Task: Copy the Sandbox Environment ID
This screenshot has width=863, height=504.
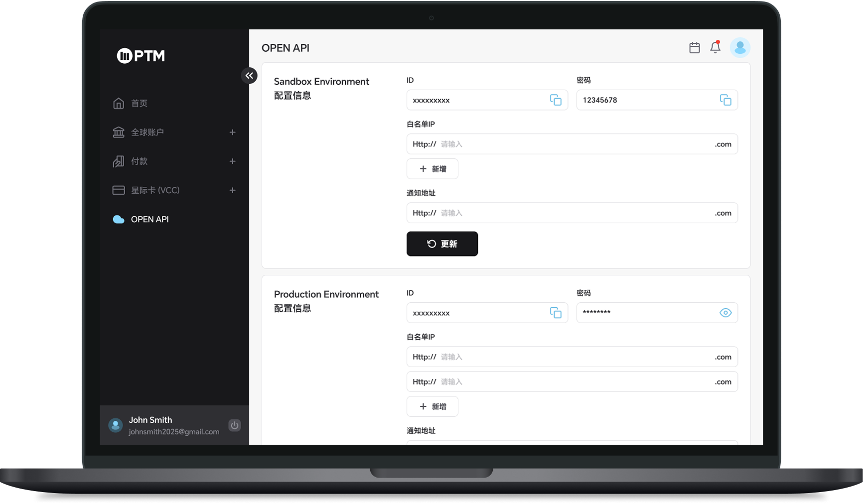Action: pos(556,100)
